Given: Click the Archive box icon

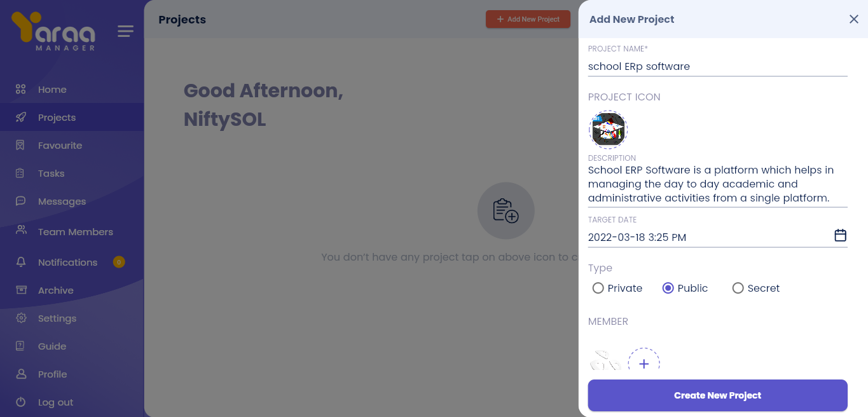Looking at the screenshot, I should click(21, 291).
